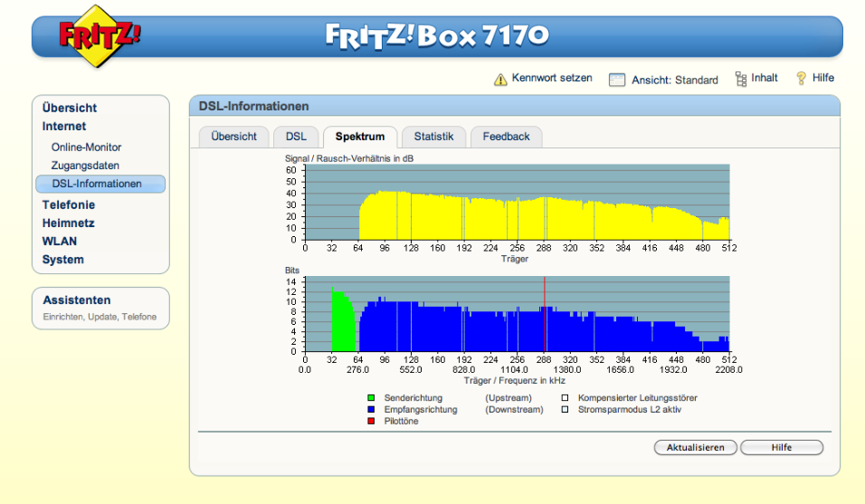Viewport: 865px width, 504px height.
Task: Click the 2208.0 frequency value
Action: (728, 369)
